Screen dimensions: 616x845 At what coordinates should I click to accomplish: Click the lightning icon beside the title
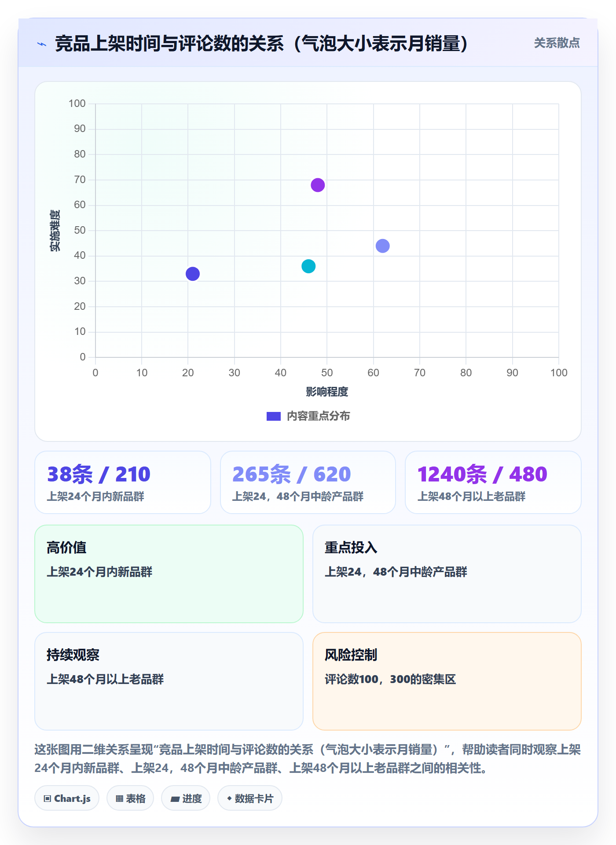click(x=42, y=44)
